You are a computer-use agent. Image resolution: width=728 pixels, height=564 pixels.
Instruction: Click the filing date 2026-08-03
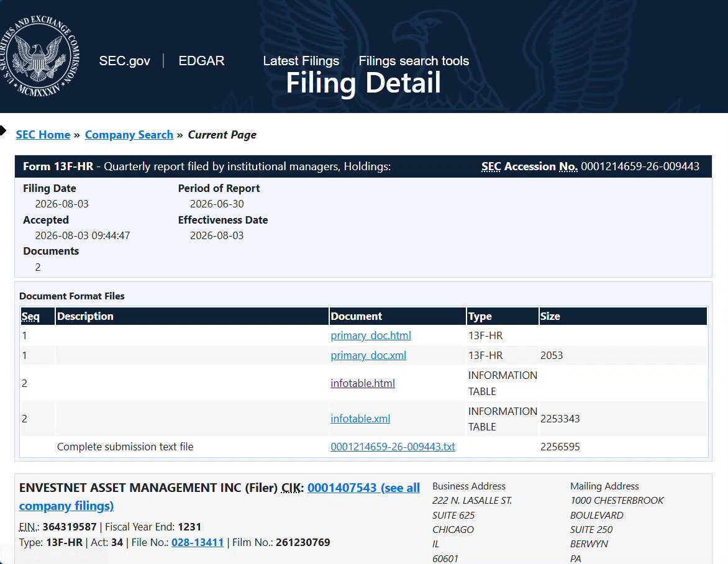[x=61, y=204]
